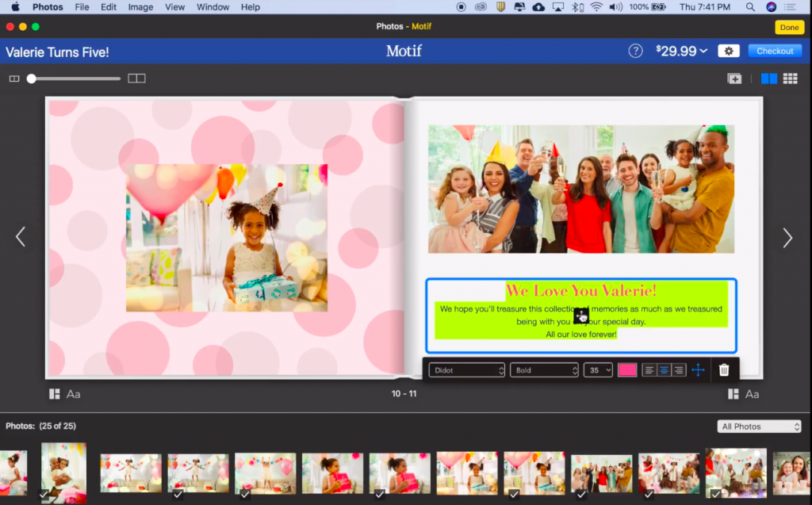Screen dimensions: 812x505
Task: Click the AirPlay display icon
Action: 557,7
